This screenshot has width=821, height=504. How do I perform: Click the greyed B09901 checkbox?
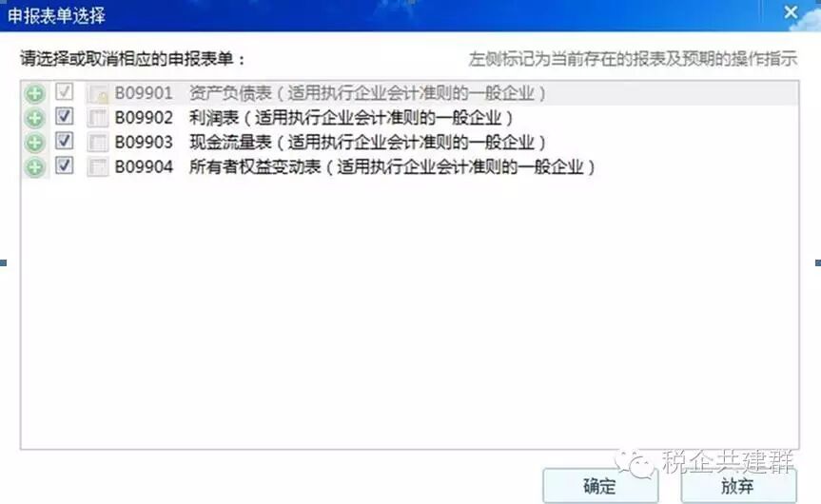click(65, 91)
